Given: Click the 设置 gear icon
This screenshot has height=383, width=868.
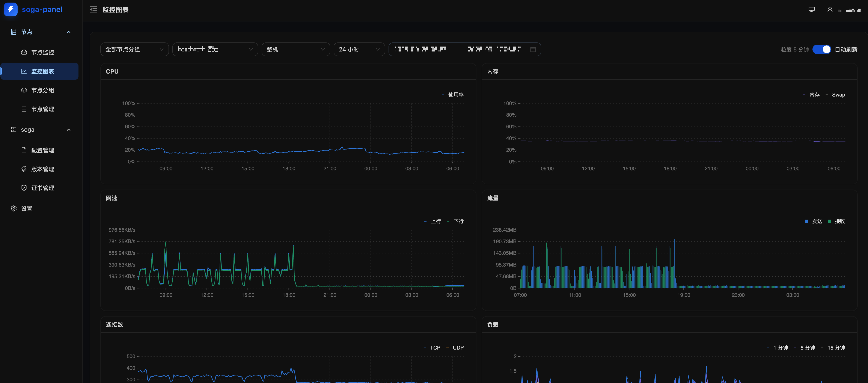Looking at the screenshot, I should click(x=14, y=208).
